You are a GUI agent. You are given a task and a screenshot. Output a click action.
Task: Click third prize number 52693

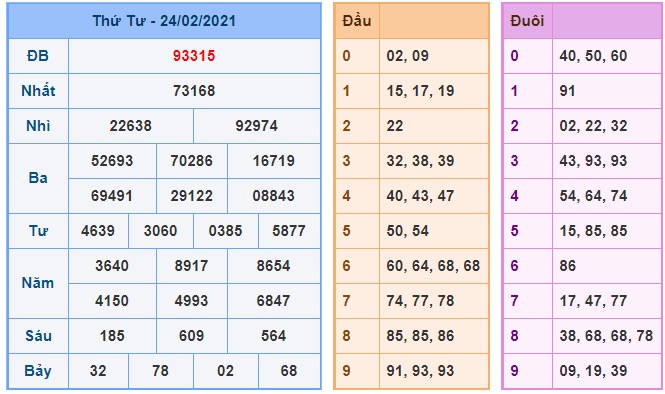pos(112,161)
